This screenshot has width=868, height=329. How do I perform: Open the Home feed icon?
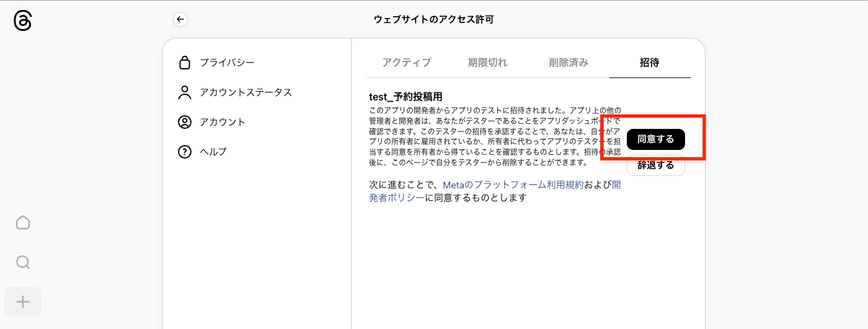(23, 223)
